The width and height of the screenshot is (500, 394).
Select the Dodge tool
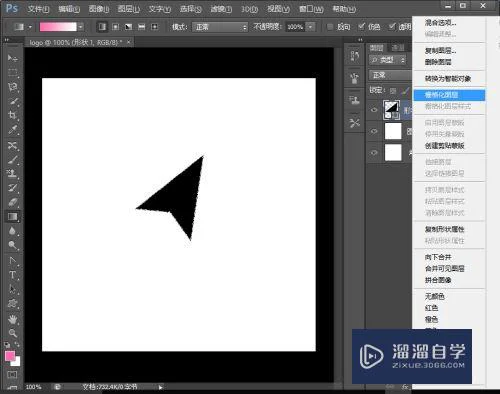[x=12, y=245]
